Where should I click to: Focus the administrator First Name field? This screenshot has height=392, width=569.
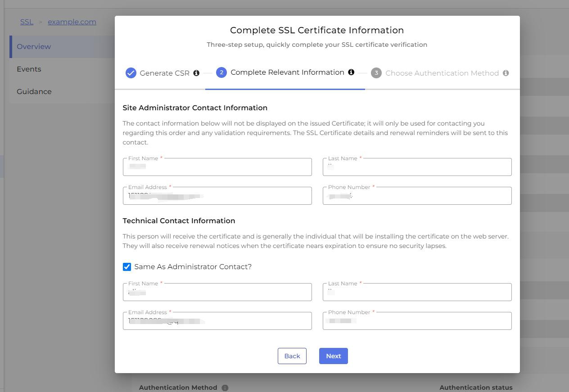217,167
